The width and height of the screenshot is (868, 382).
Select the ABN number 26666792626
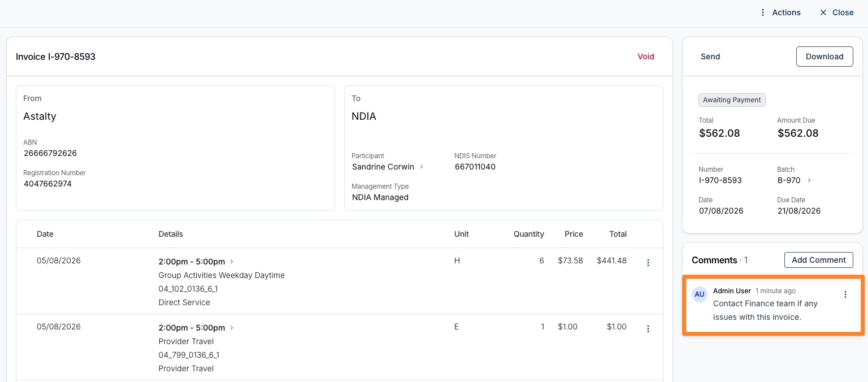click(x=50, y=153)
